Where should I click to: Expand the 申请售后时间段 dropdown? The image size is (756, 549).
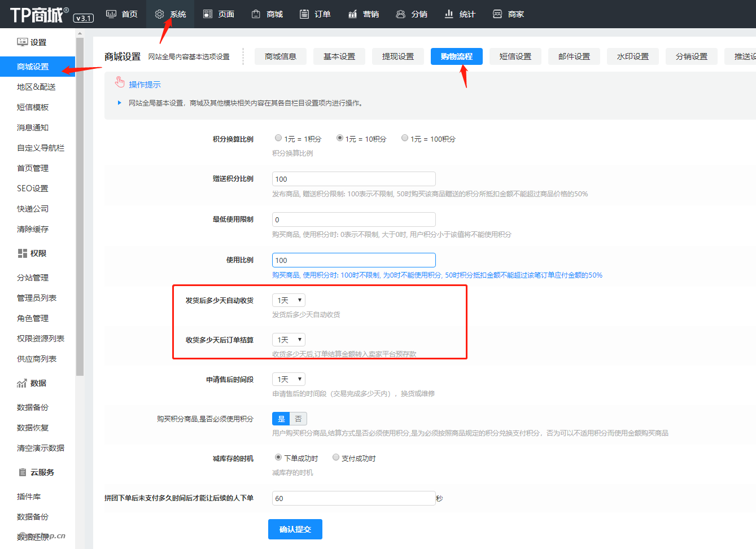pyautogui.click(x=289, y=380)
